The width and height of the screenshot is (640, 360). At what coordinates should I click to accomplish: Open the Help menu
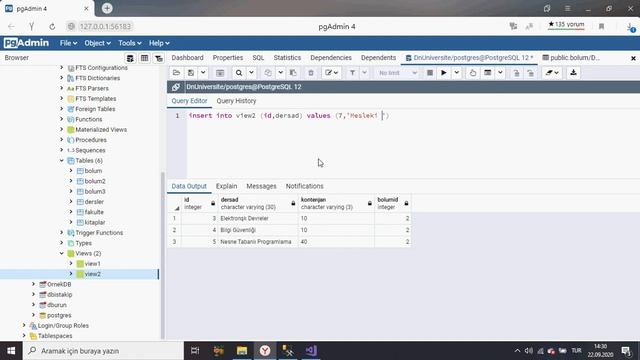pyautogui.click(x=159, y=43)
